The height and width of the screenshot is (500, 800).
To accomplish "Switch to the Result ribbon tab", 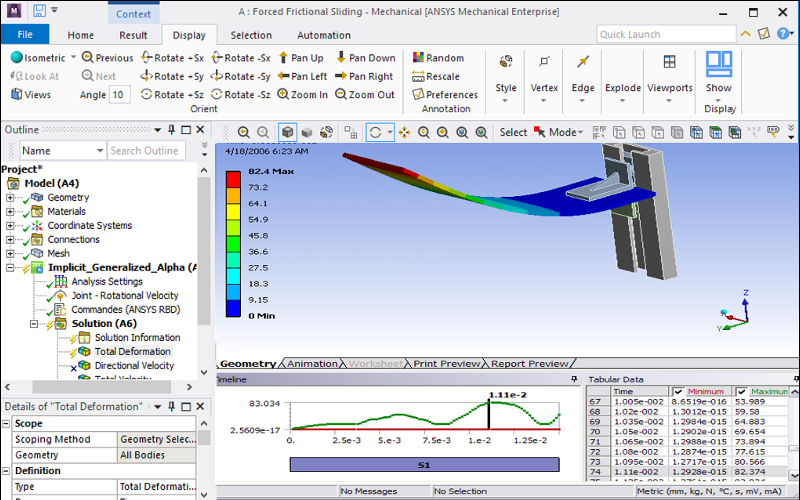I will click(133, 35).
